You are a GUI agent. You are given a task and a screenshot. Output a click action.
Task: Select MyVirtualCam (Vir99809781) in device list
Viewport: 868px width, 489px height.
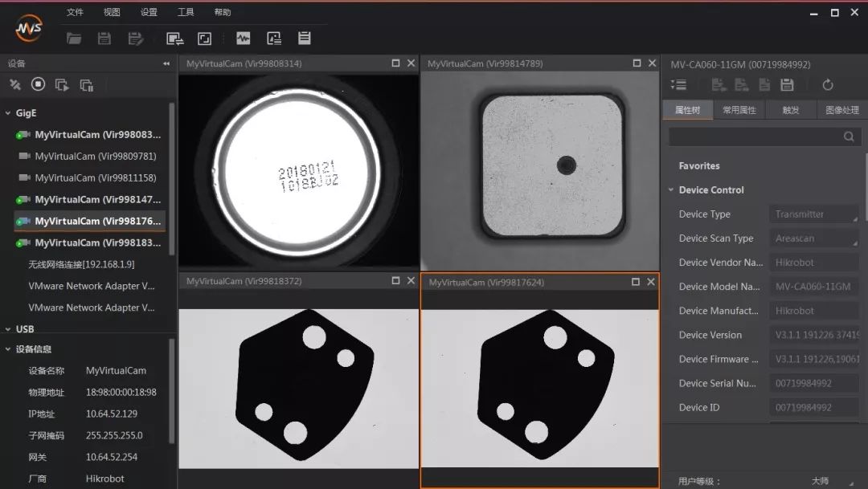pos(95,157)
